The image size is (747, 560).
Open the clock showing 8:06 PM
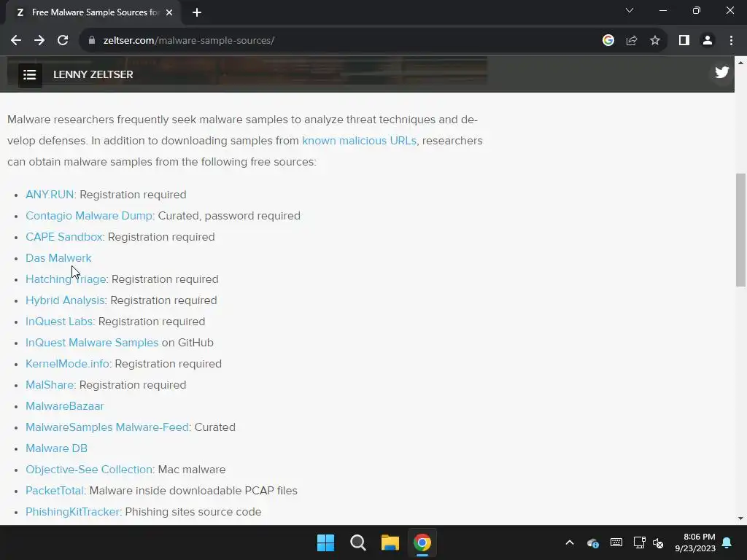(695, 542)
